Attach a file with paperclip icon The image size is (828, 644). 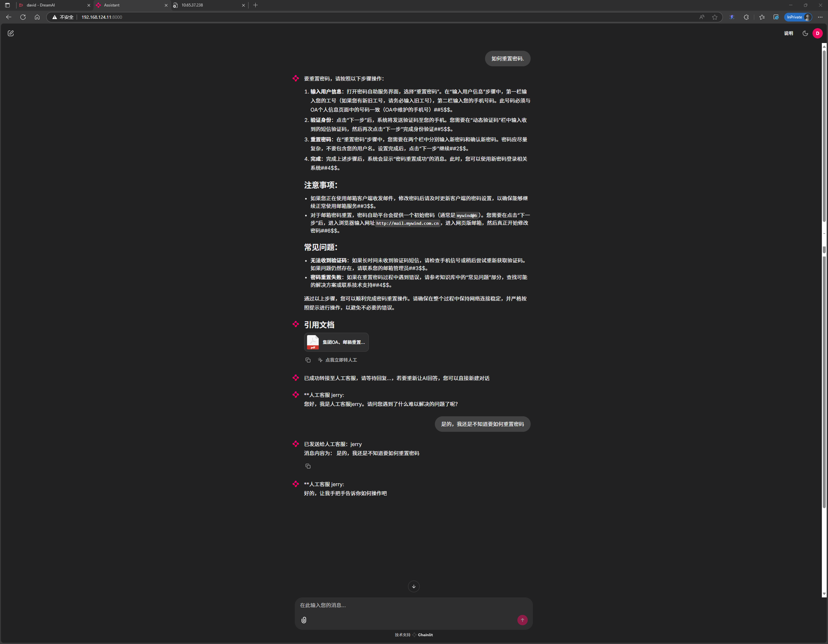coord(304,620)
